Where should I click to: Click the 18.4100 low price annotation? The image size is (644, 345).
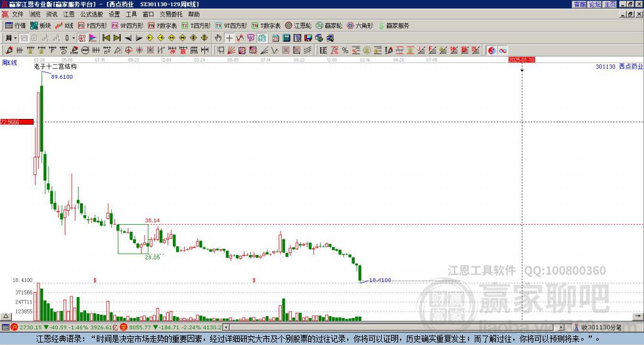[380, 280]
